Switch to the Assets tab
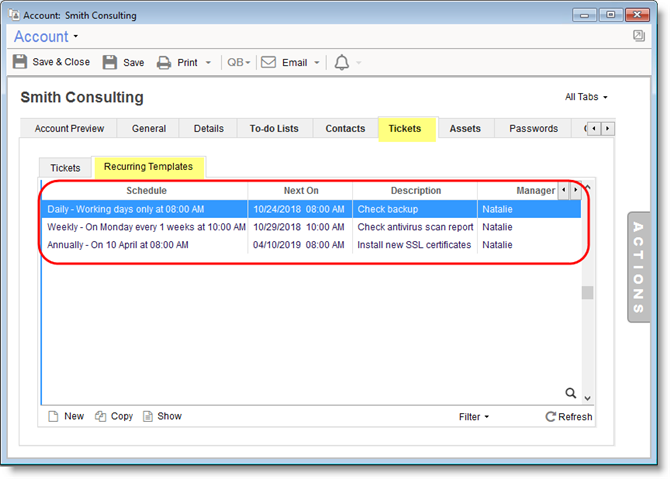Image resolution: width=670 pixels, height=479 pixels. pos(465,129)
